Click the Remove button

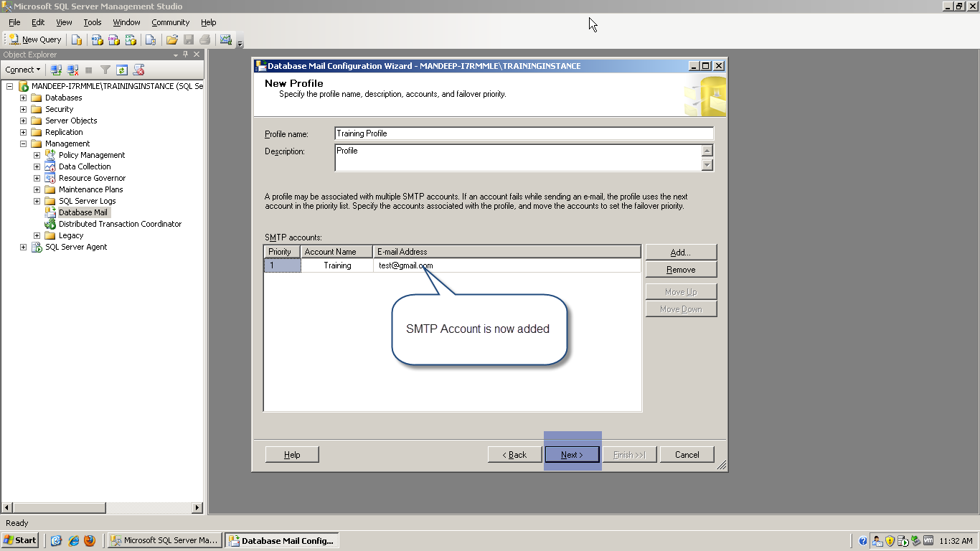point(681,270)
